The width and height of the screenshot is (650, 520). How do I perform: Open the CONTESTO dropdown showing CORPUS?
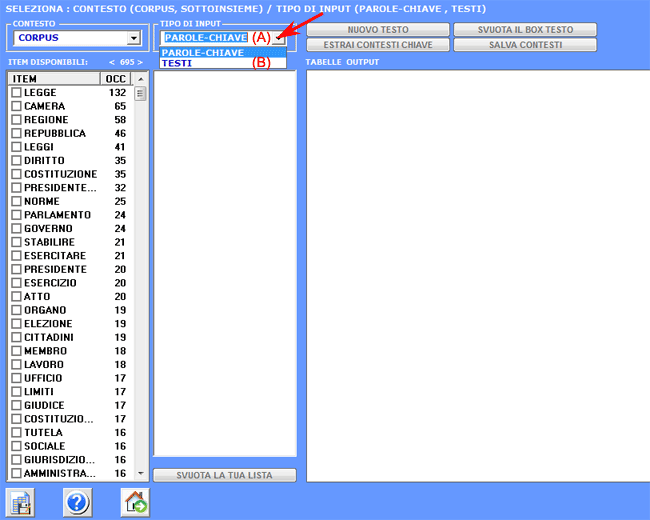click(x=134, y=39)
